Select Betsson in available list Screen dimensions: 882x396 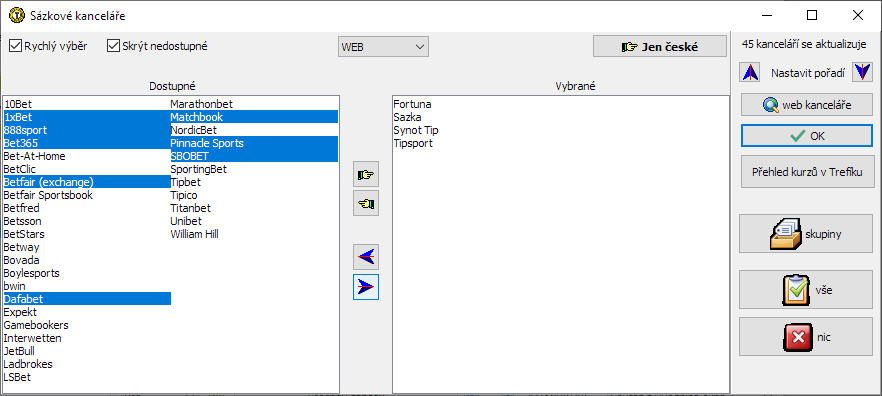[87, 221]
